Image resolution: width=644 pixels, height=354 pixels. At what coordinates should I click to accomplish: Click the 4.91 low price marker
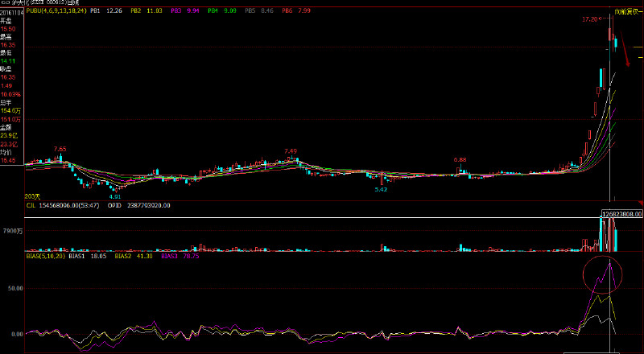pyautogui.click(x=115, y=196)
